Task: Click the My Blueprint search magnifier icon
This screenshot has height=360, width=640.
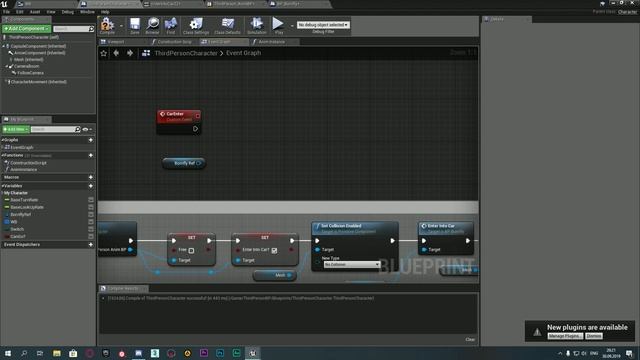Action: pos(78,129)
